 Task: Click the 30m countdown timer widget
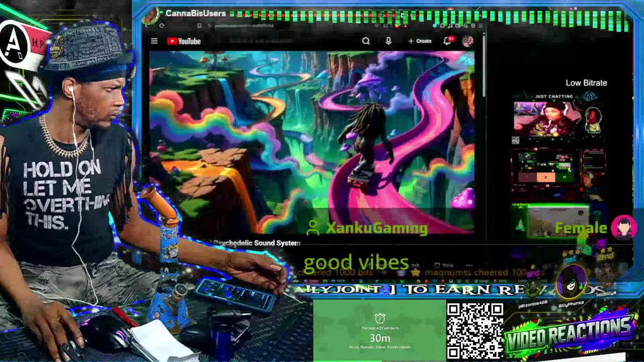(380, 331)
